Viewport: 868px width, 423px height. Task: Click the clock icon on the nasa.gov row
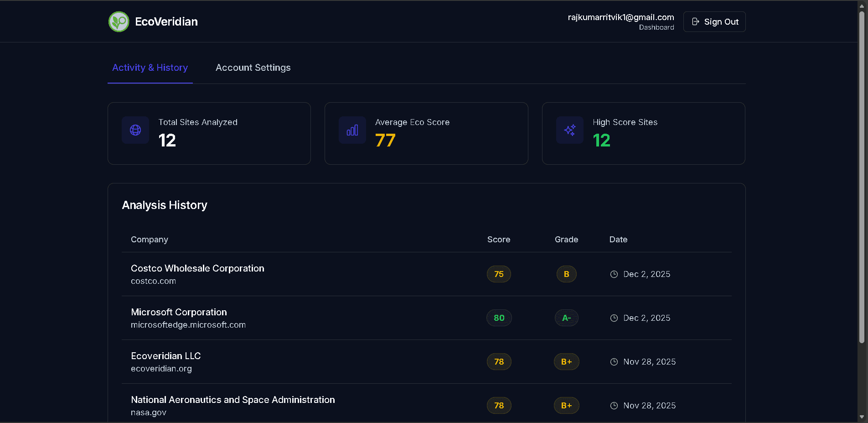click(x=614, y=405)
